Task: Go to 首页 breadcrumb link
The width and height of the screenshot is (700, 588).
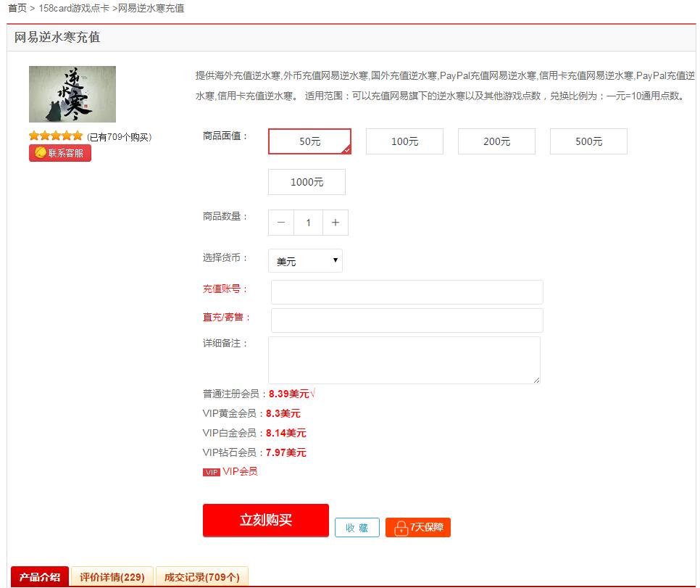Action: [17, 9]
